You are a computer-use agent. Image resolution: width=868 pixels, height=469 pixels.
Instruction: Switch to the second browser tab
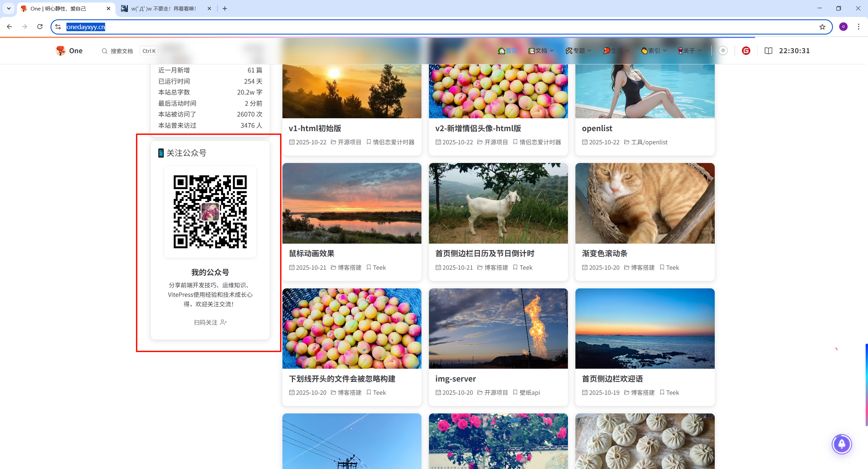163,8
